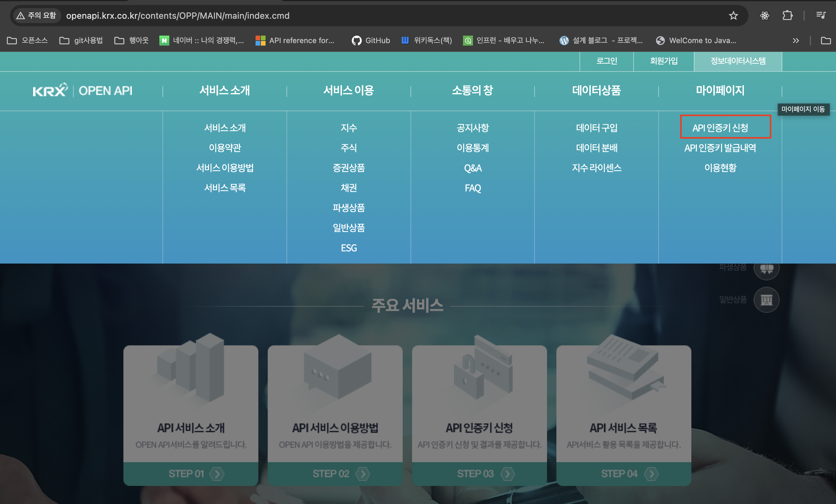Open the Naver '나의 경쟁력' bookmark
This screenshot has height=504, width=836.
[x=202, y=40]
